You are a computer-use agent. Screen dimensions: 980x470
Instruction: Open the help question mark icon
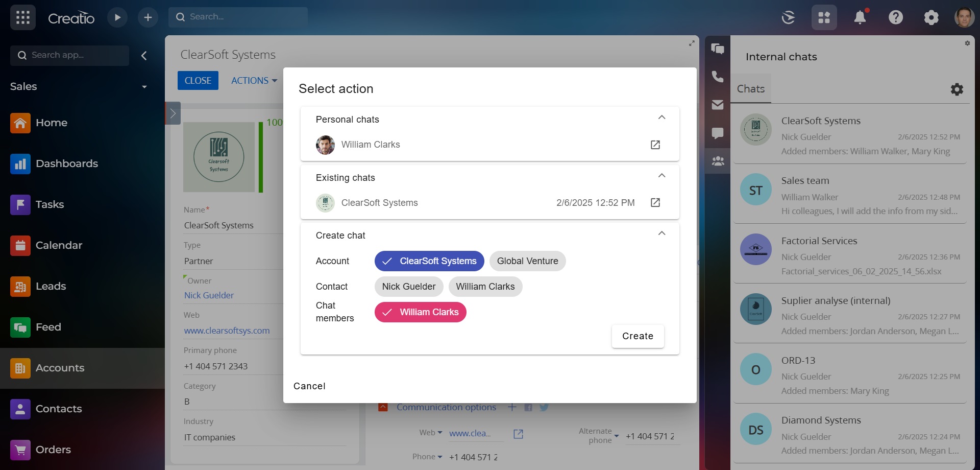coord(896,17)
